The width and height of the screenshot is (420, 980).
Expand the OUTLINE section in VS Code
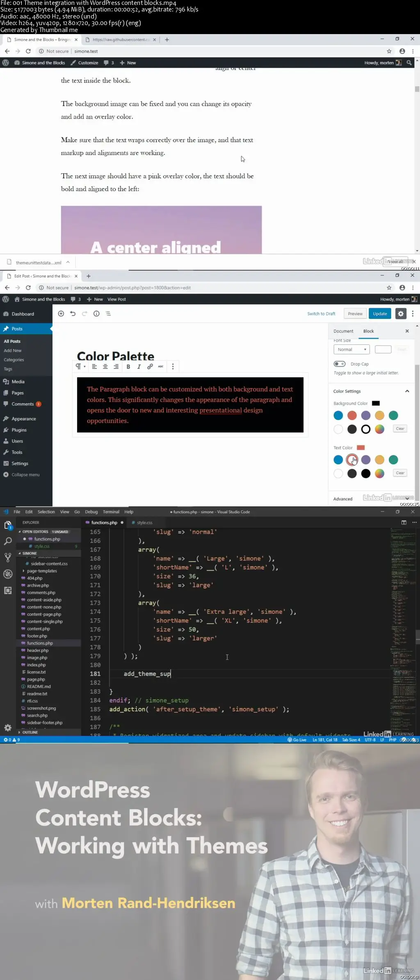tap(30, 732)
